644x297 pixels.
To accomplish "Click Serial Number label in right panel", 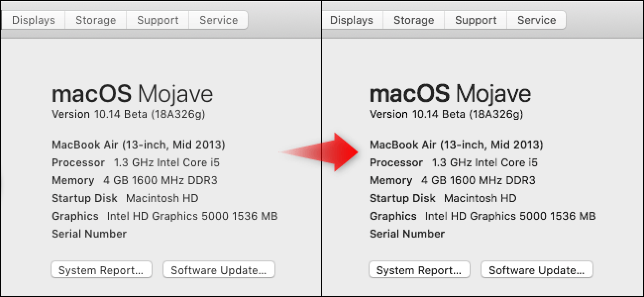I will click(x=407, y=234).
